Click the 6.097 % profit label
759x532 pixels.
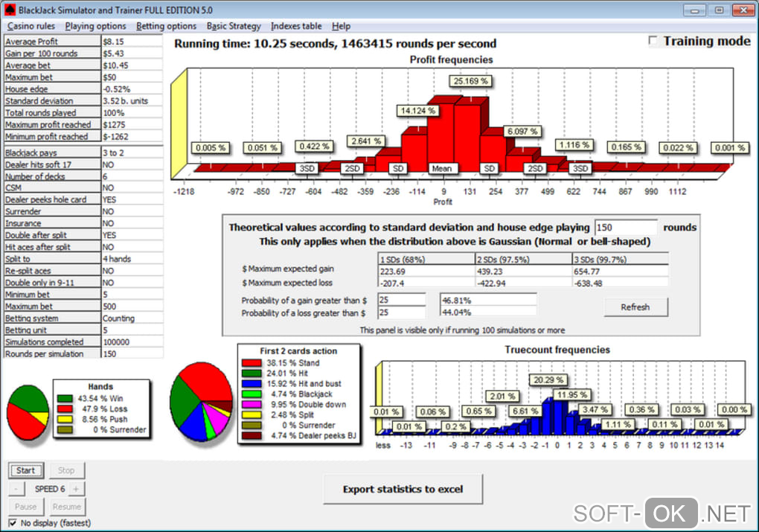(x=523, y=131)
